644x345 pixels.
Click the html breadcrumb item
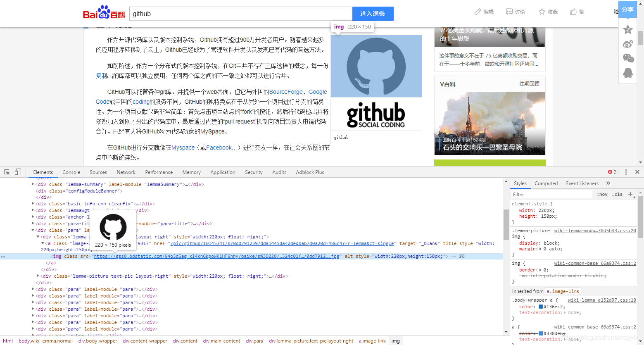(x=8, y=341)
